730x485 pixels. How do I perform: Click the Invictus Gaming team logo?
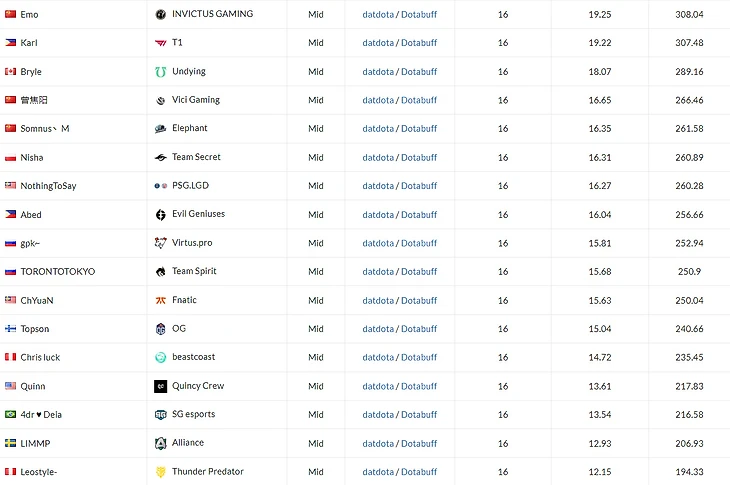coord(161,14)
